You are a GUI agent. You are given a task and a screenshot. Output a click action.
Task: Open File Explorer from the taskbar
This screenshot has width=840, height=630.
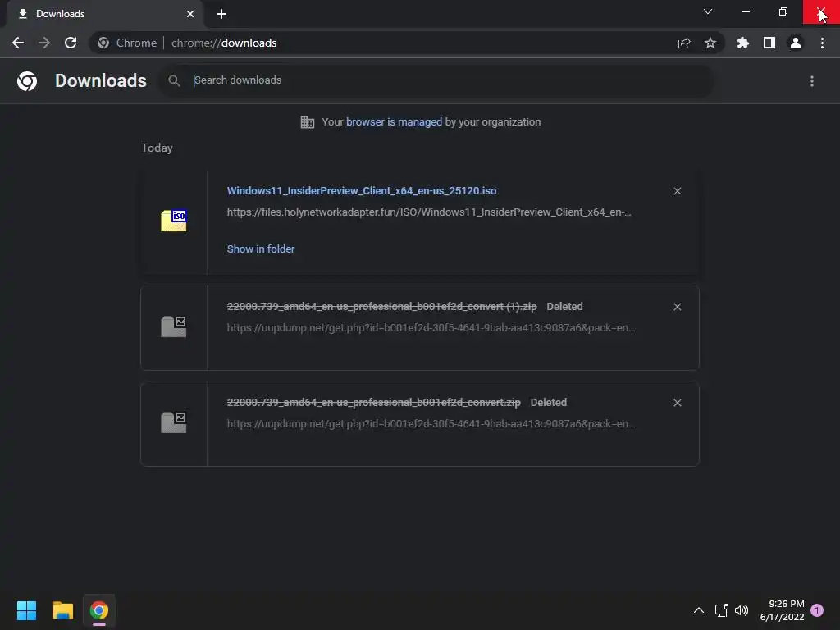pos(62,610)
